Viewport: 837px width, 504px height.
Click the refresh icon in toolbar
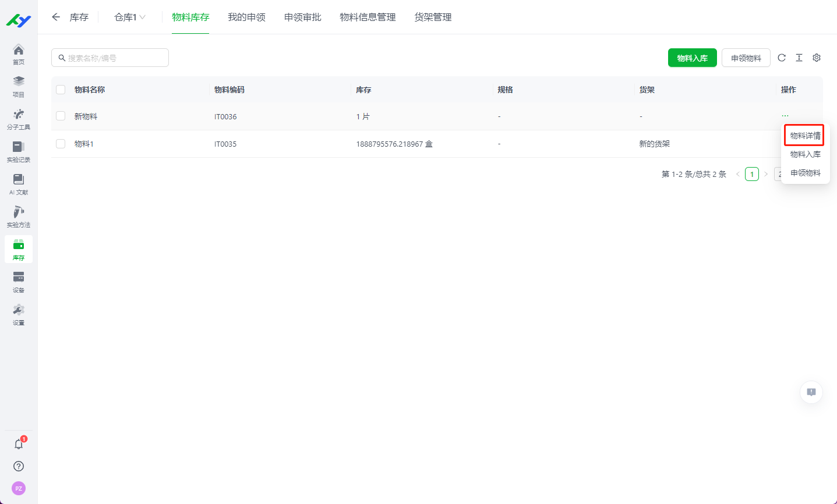pos(782,58)
